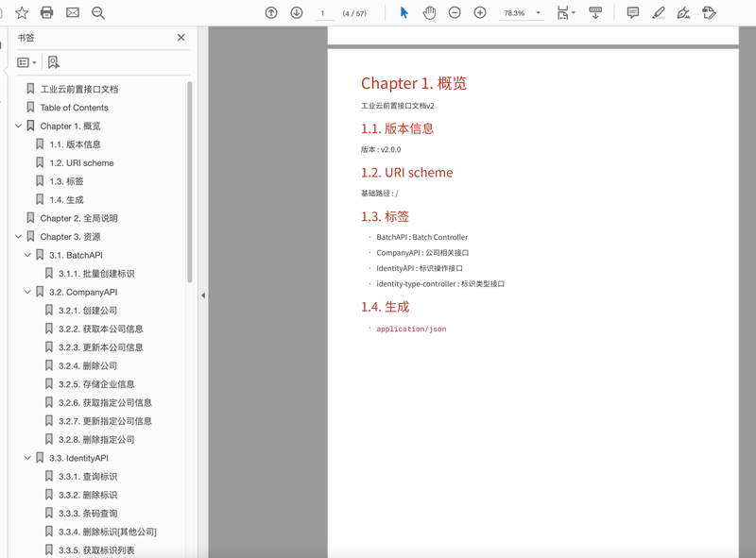Viewport: 756px width, 558px height.
Task: Activate the selection arrow tool
Action: click(404, 13)
